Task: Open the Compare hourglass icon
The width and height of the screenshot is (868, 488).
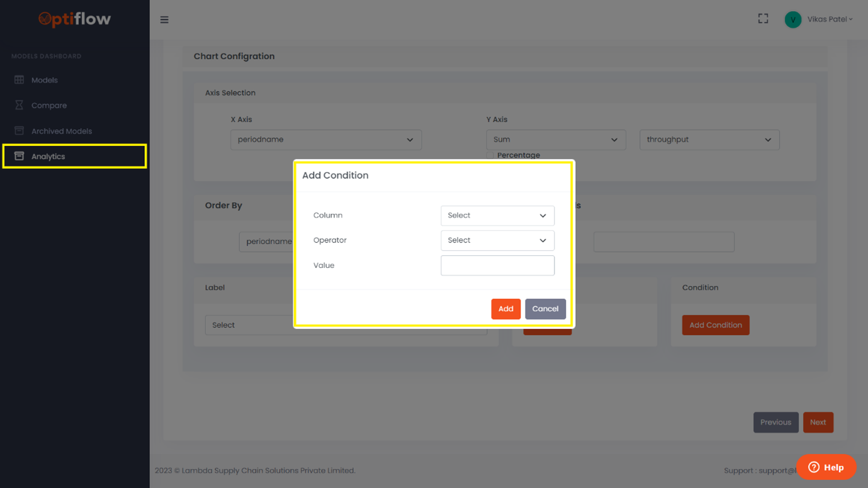Action: coord(18,105)
